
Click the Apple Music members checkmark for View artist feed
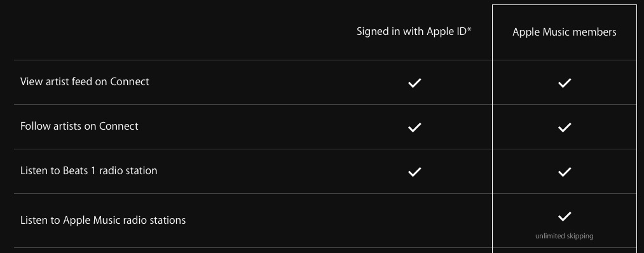click(565, 83)
